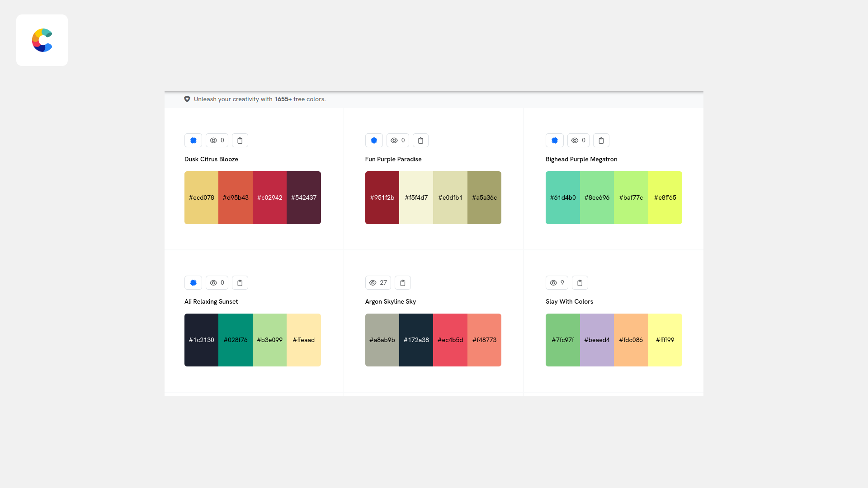Click the shield icon beside Unleash your creativity

point(187,99)
